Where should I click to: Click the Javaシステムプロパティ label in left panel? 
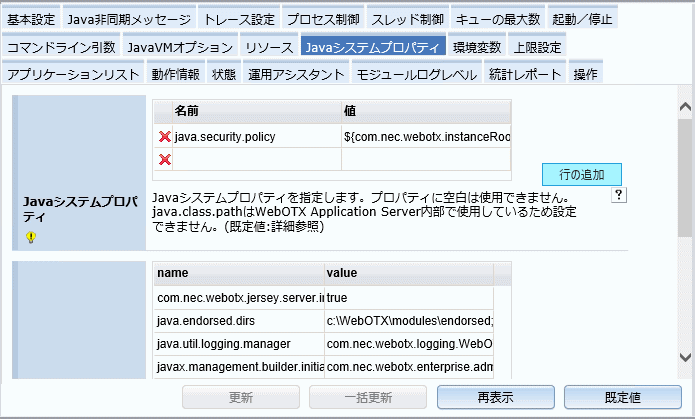point(80,209)
